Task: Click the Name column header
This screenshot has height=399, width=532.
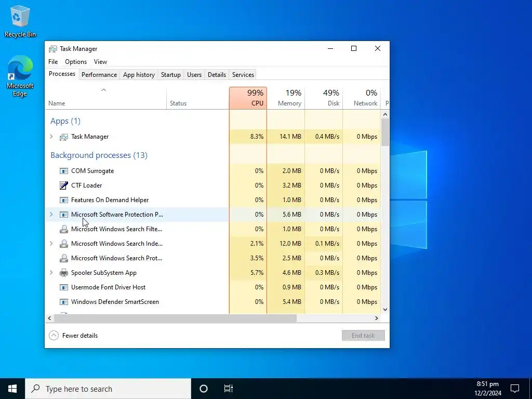Action: (105, 98)
